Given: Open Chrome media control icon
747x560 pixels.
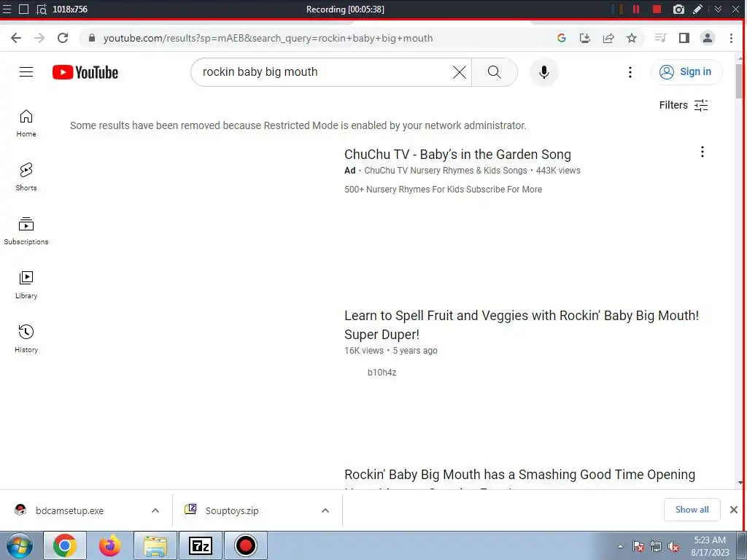Looking at the screenshot, I should click(660, 38).
